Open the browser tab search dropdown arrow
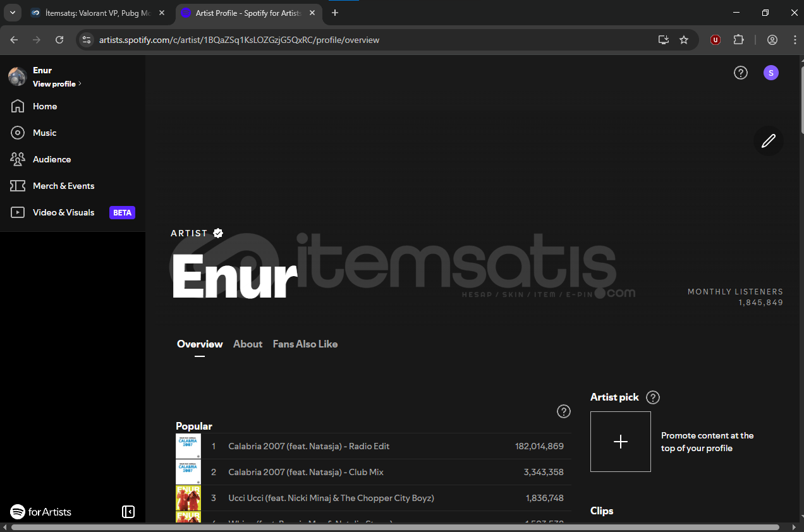The width and height of the screenshot is (804, 532). pyautogui.click(x=12, y=13)
